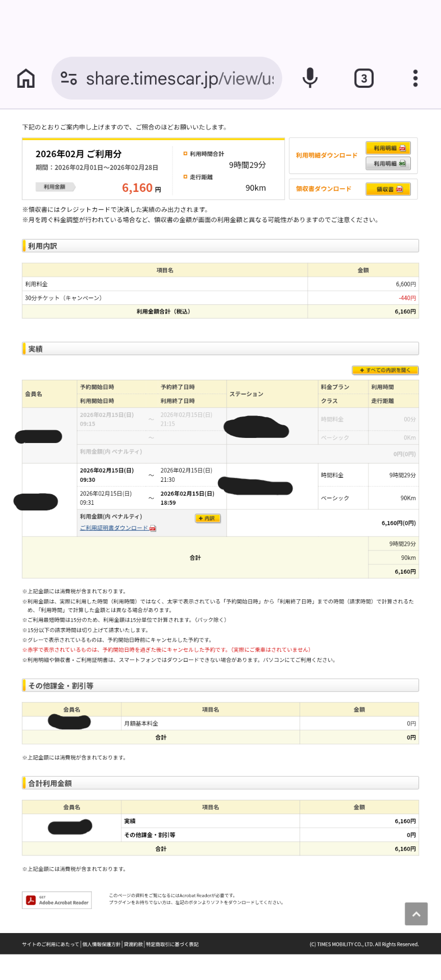Screen dimensions: 441x980
Task: Click the 利用内訳 section header
Action: tap(220, 246)
